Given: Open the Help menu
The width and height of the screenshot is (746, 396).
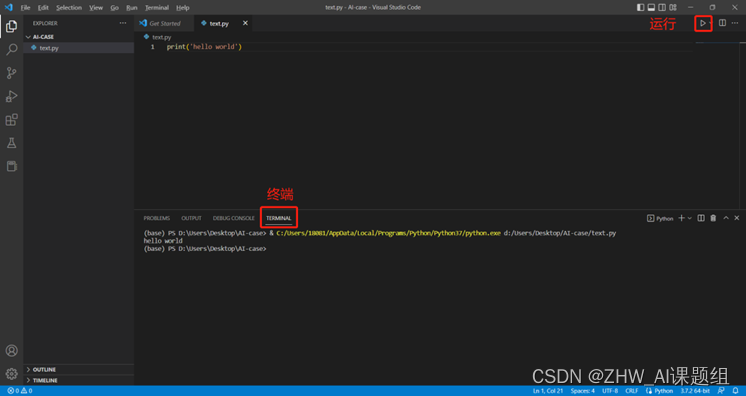Looking at the screenshot, I should pos(183,7).
